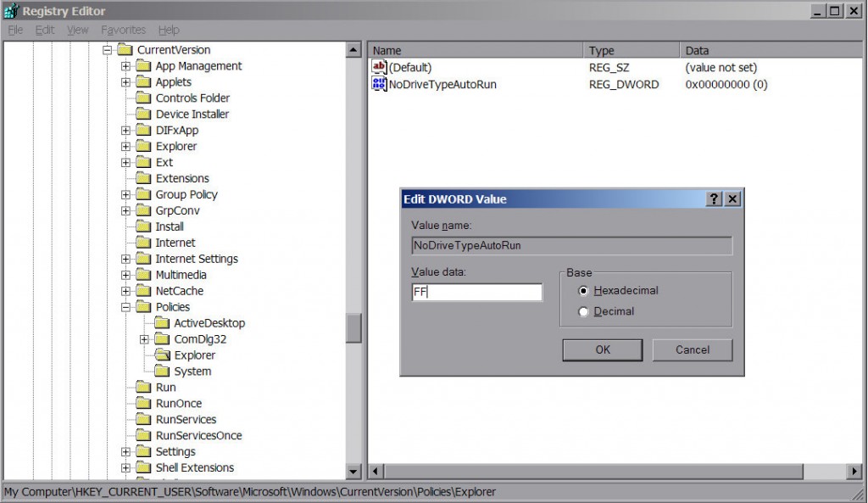The width and height of the screenshot is (868, 503).
Task: Open the Edit menu
Action: click(43, 29)
